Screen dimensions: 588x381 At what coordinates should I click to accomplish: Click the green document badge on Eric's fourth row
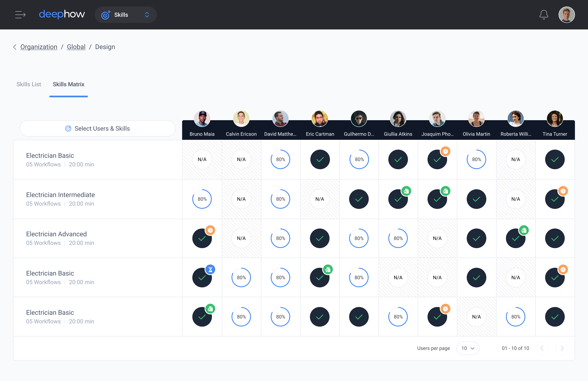(x=328, y=269)
